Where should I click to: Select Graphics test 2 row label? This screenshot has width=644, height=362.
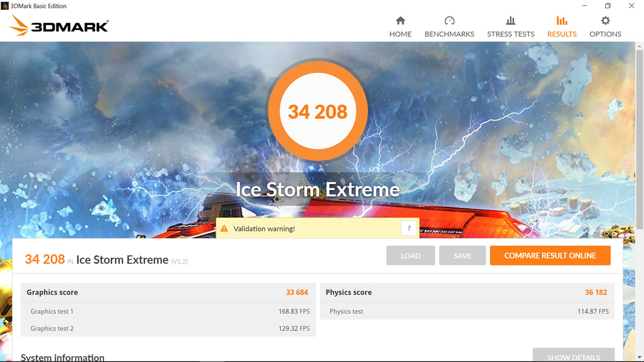pyautogui.click(x=52, y=328)
